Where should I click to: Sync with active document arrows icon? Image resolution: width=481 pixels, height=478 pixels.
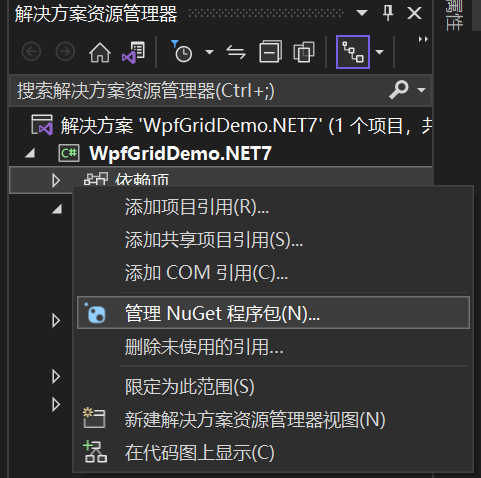pyautogui.click(x=236, y=52)
